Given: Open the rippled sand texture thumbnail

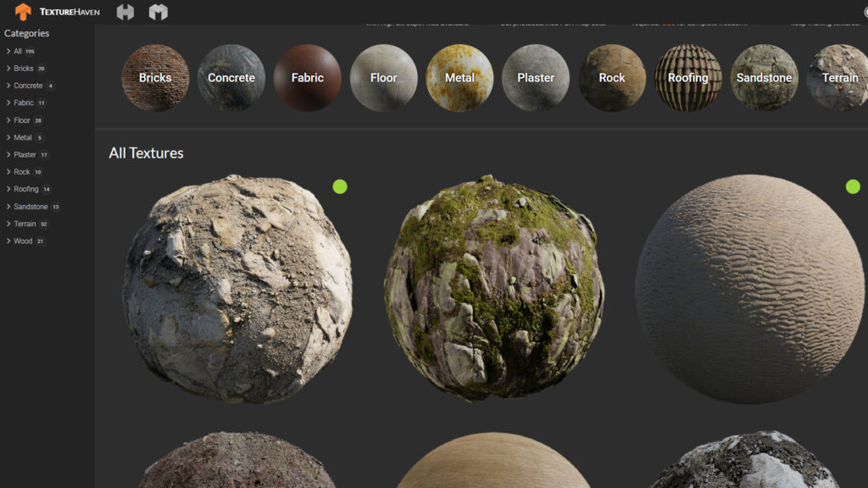Looking at the screenshot, I should coord(750,288).
